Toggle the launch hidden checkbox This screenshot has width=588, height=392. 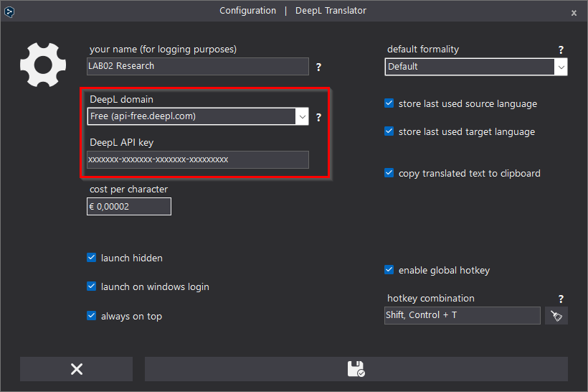coord(92,258)
